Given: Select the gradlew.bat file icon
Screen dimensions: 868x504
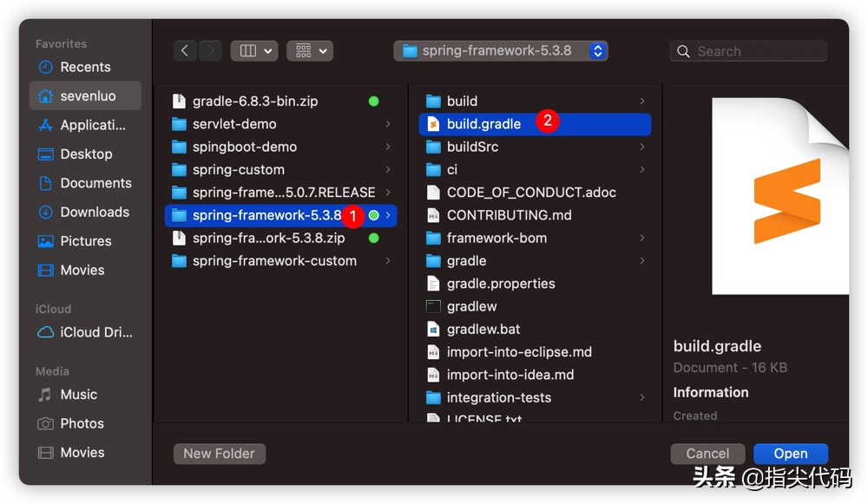Looking at the screenshot, I should 433,329.
